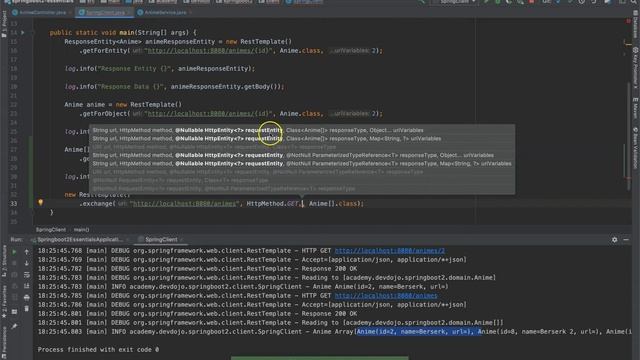Click the stop icon in Run panel
This screenshot has height=360, width=640.
point(14,263)
